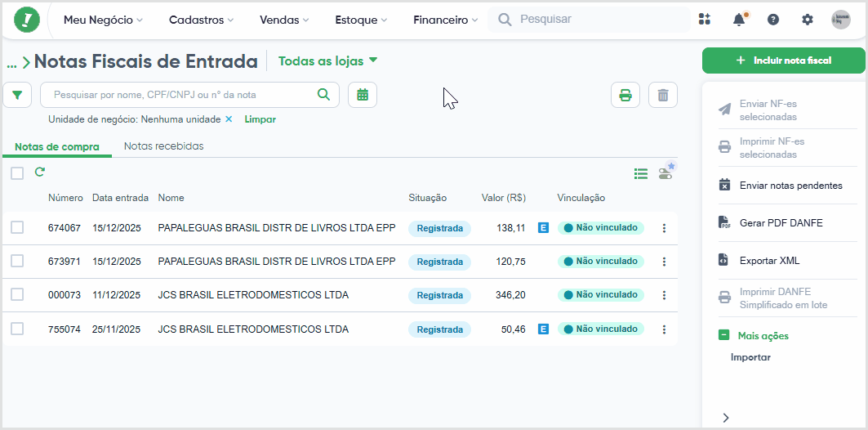This screenshot has width=868, height=430.
Task: Click the trash delete icon
Action: [663, 95]
